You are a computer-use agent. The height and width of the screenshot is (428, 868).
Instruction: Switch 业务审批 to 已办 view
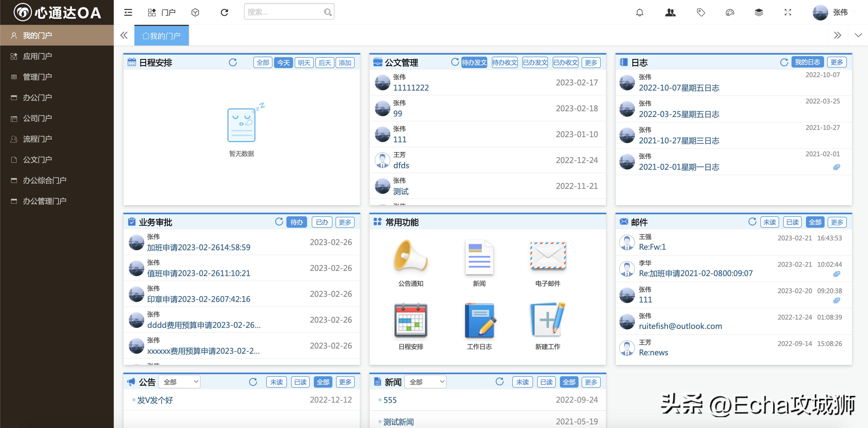pos(322,222)
